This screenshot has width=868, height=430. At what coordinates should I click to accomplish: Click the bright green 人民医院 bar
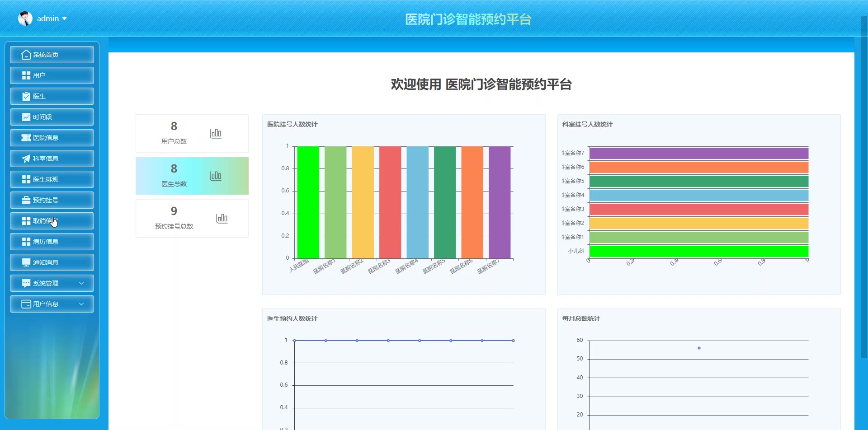(x=308, y=202)
